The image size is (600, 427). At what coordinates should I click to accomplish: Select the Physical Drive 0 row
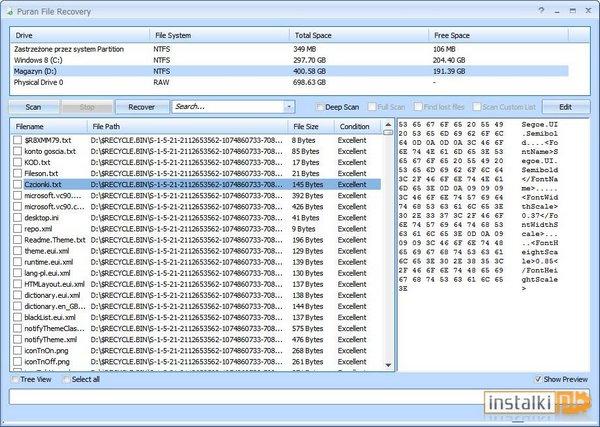click(x=289, y=82)
